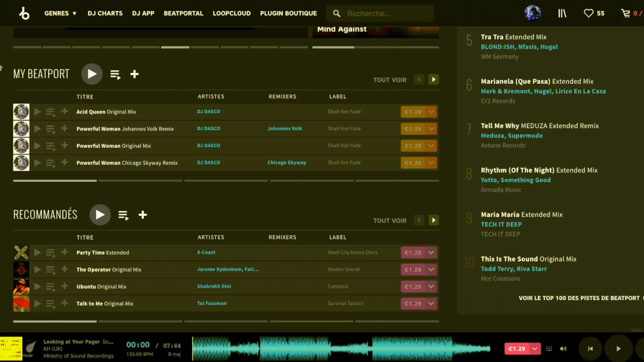Image resolution: width=644 pixels, height=362 pixels.
Task: Open Tra Tra Extended Mix track
Action: pos(514,37)
